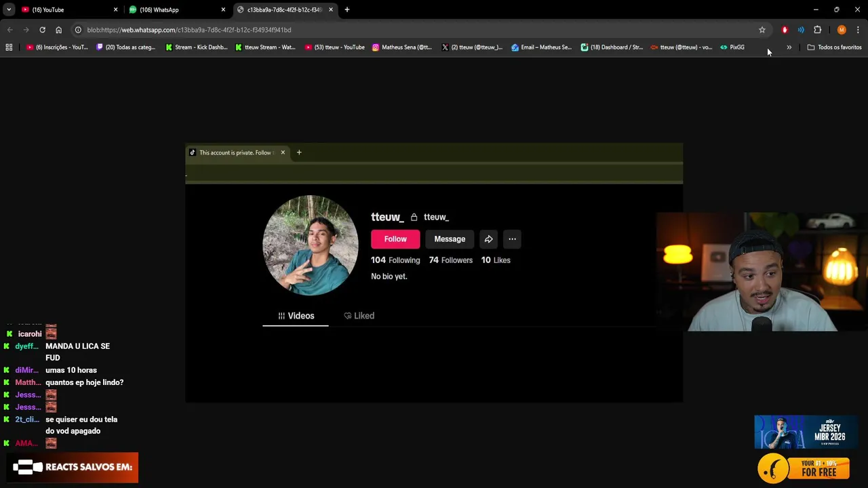Open the tteuw (@tteuw) bookmark
The width and height of the screenshot is (868, 488).
coord(682,47)
